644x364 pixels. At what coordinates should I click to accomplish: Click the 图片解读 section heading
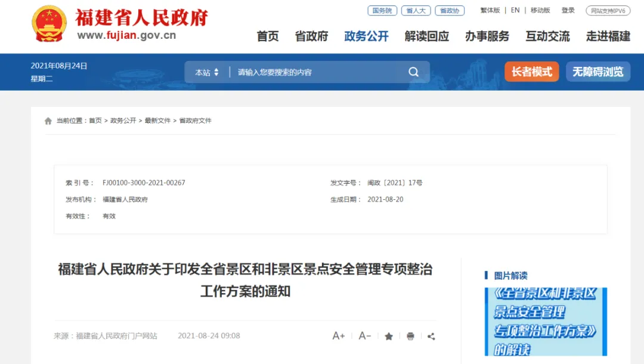[x=510, y=276]
